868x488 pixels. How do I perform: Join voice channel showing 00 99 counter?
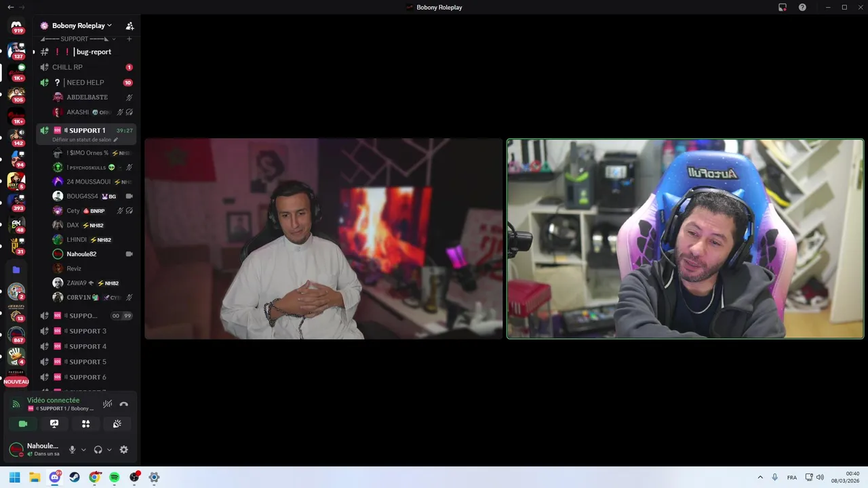[x=86, y=316]
